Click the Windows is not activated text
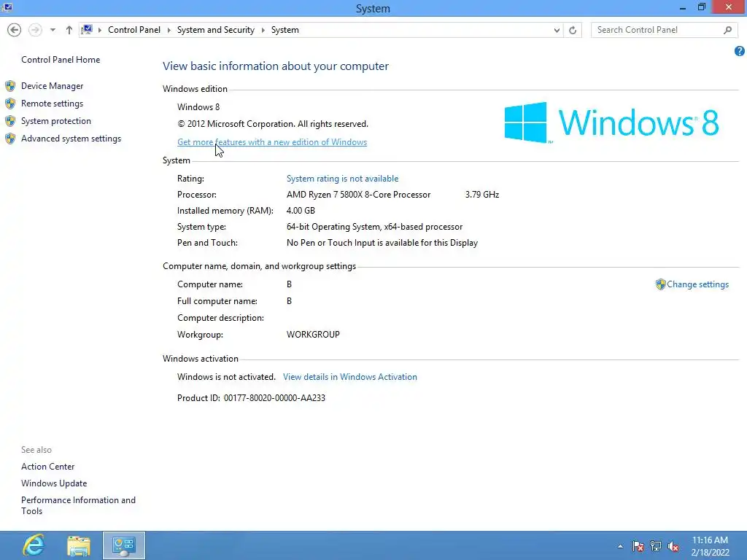 [226, 377]
